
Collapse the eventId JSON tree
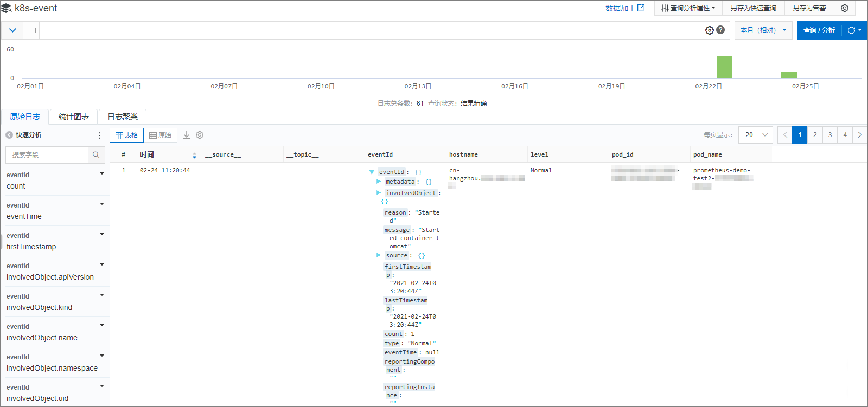[x=372, y=172]
